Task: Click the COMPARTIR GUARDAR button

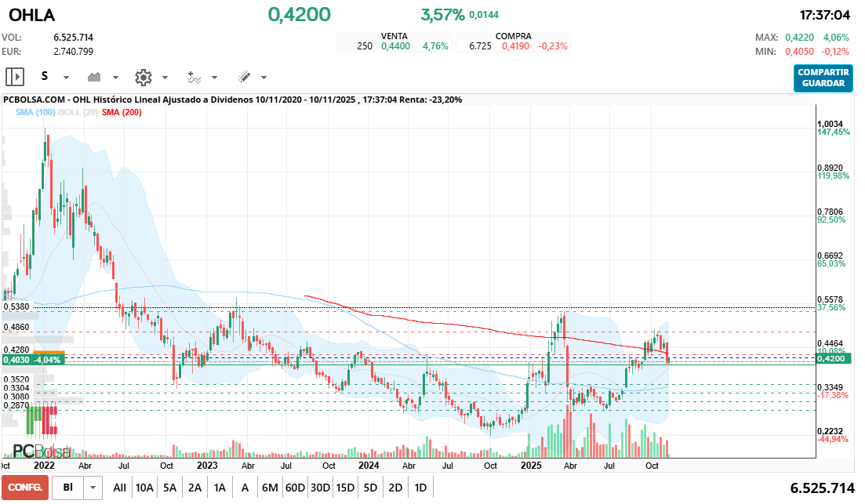Action: click(823, 78)
